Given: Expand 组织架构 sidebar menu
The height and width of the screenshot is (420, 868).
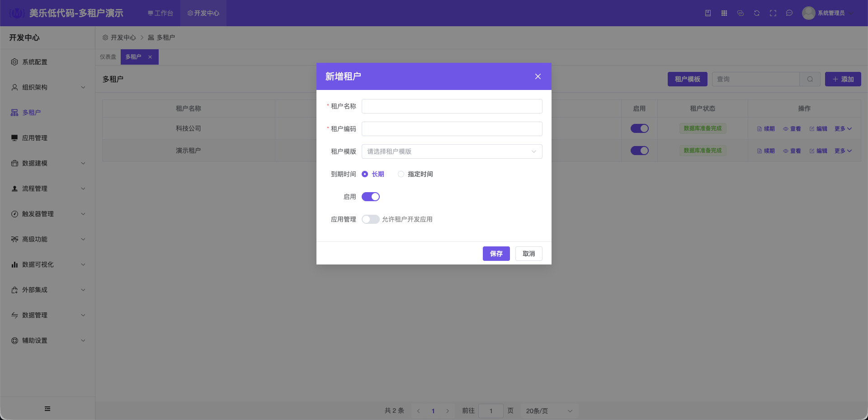Looking at the screenshot, I should point(47,87).
